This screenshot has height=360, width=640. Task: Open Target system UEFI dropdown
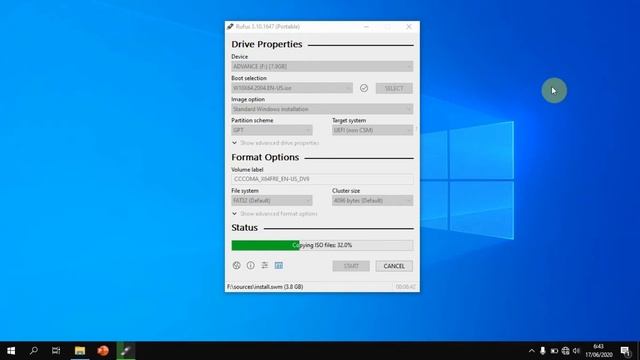[x=372, y=130]
